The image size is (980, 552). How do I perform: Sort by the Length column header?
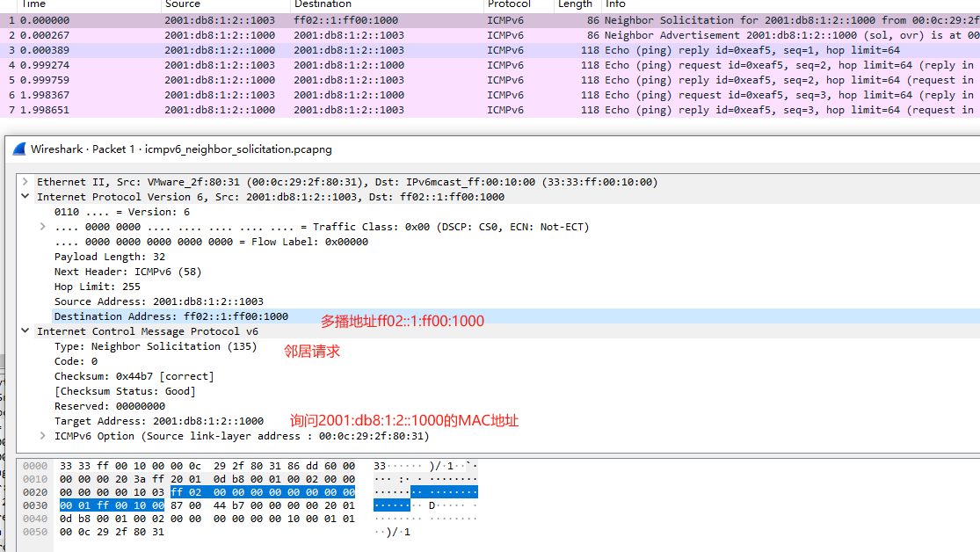[x=575, y=4]
